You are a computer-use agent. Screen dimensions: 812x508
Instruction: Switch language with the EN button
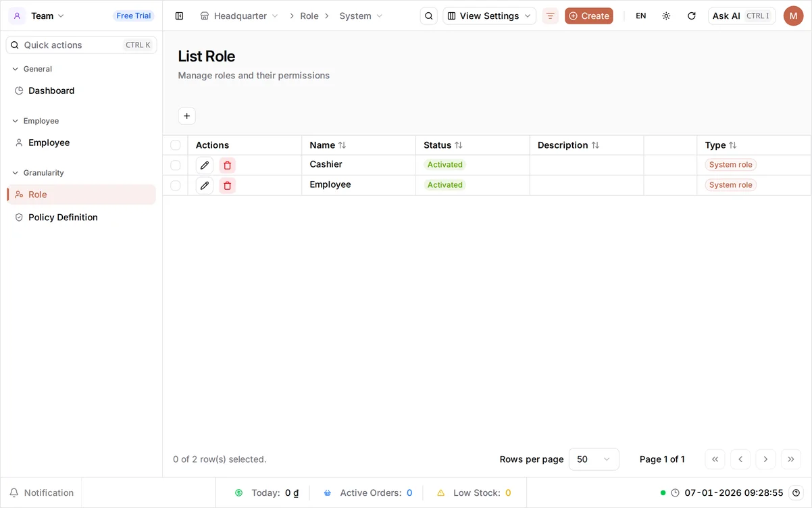641,16
